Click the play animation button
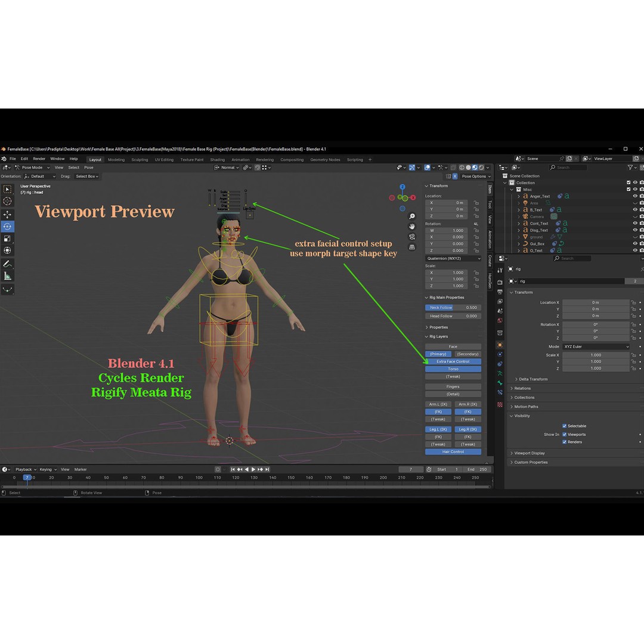This screenshot has width=644, height=644. pos(253,469)
